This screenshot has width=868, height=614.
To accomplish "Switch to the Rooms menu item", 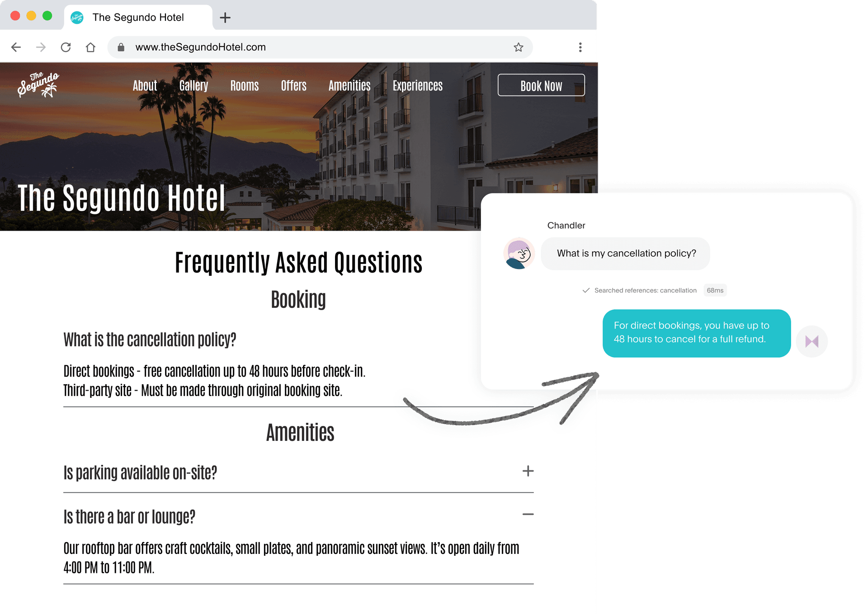I will click(x=245, y=86).
